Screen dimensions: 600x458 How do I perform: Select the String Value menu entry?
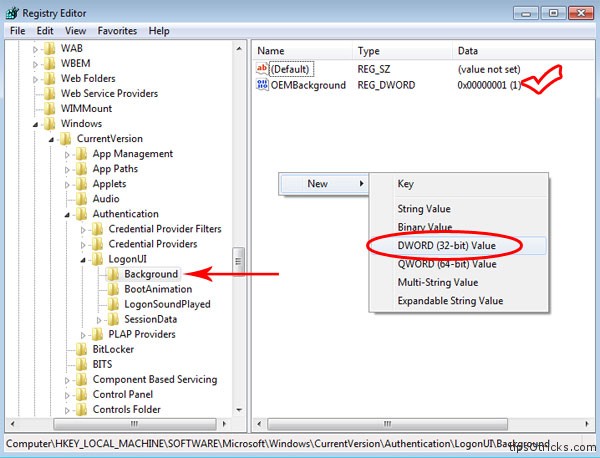pos(424,209)
